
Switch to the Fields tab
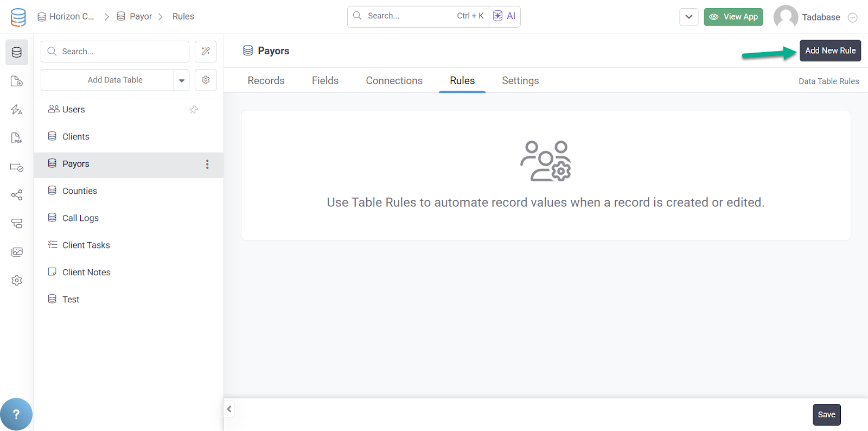(325, 81)
